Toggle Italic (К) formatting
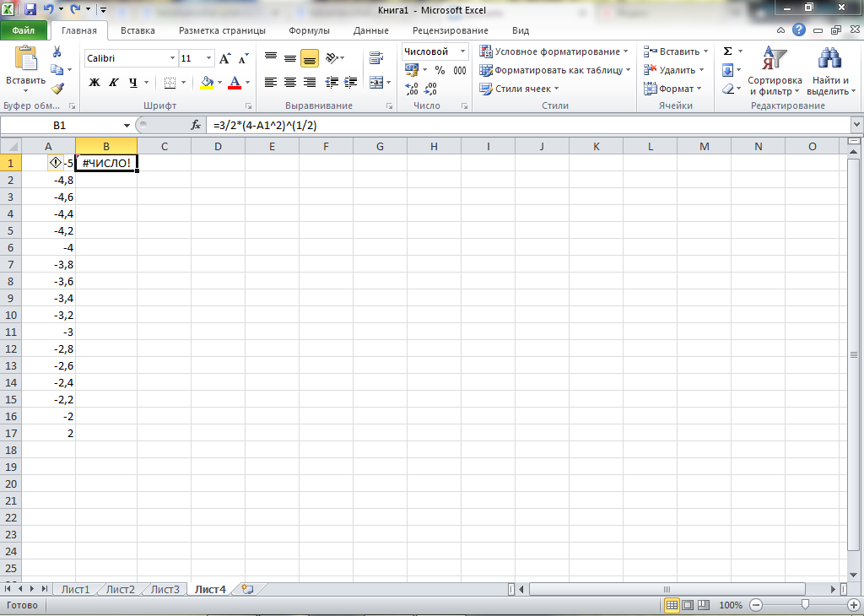Screen dimensions: 864x616 [114, 83]
